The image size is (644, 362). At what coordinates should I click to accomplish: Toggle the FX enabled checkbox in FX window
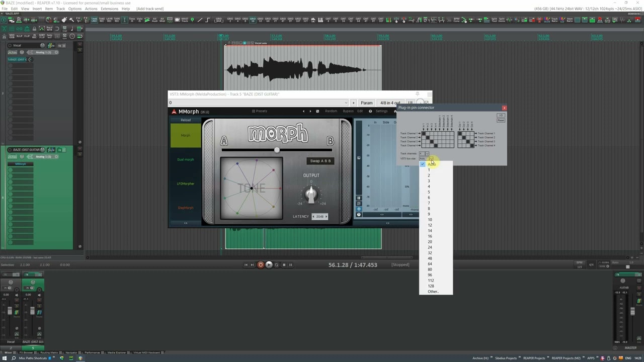pyautogui.click(x=427, y=103)
